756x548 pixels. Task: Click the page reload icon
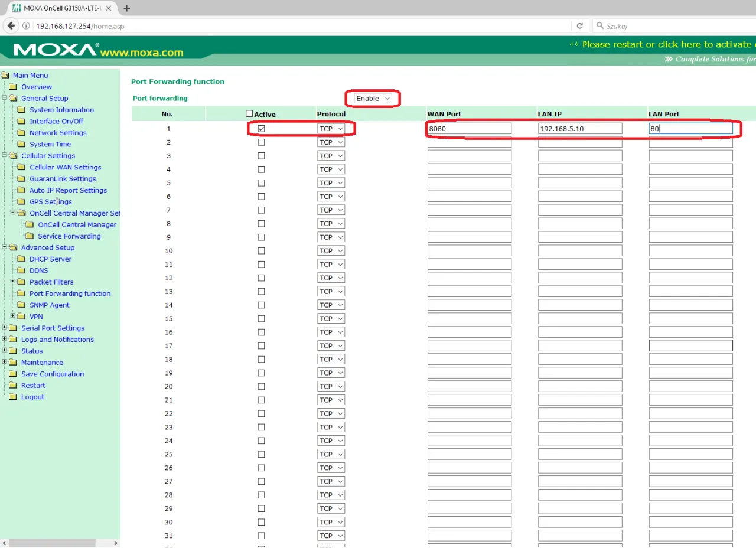click(x=579, y=26)
